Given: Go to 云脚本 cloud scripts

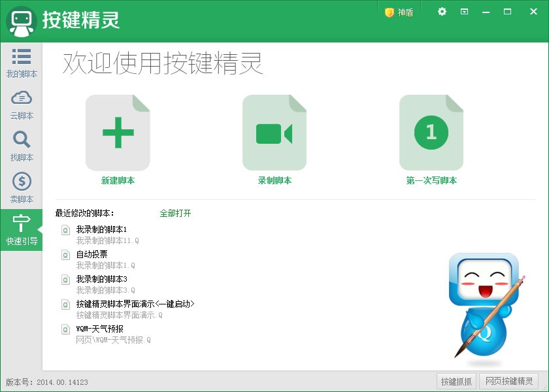Looking at the screenshot, I should 22,105.
